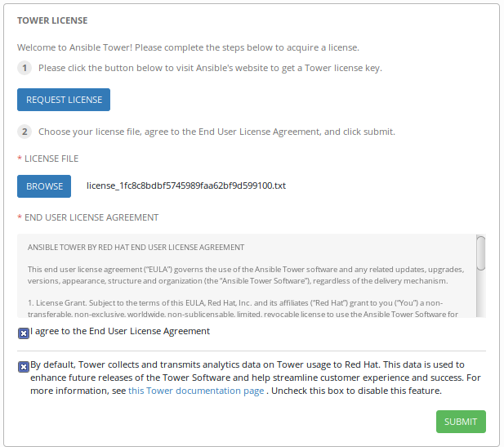This screenshot has height=447, width=504.
Task: Click the LICENSE FILE field label
Action: pyautogui.click(x=51, y=159)
